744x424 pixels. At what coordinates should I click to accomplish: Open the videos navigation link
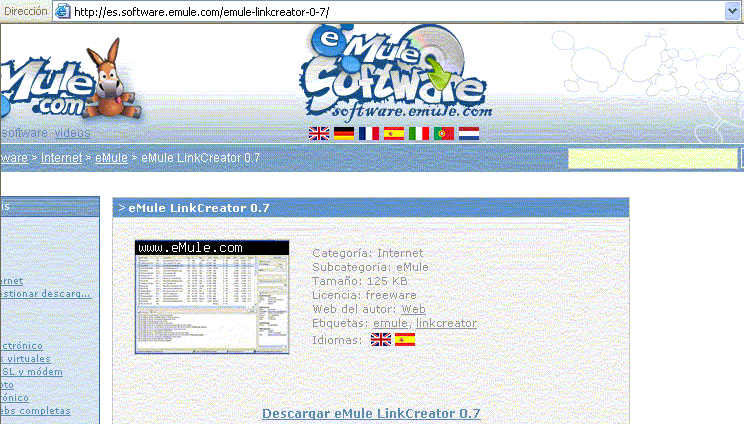(x=73, y=133)
